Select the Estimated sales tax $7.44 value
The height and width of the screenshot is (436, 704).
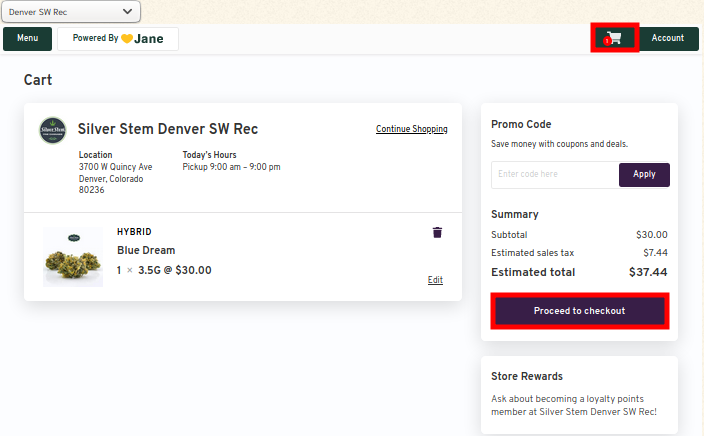(x=655, y=253)
